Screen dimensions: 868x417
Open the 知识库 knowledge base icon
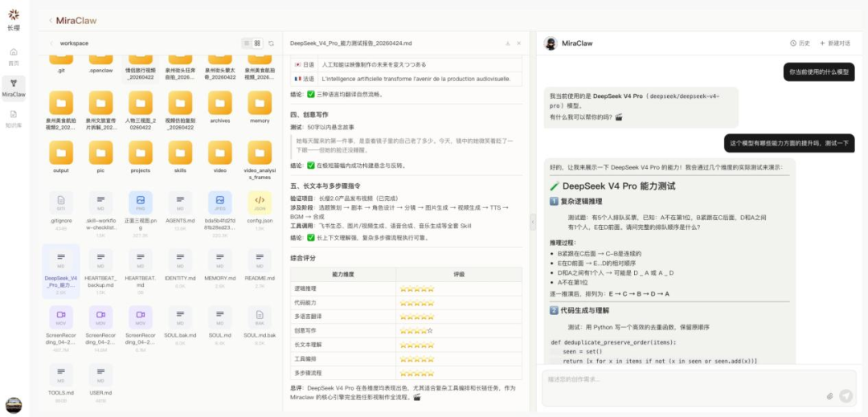(14, 117)
